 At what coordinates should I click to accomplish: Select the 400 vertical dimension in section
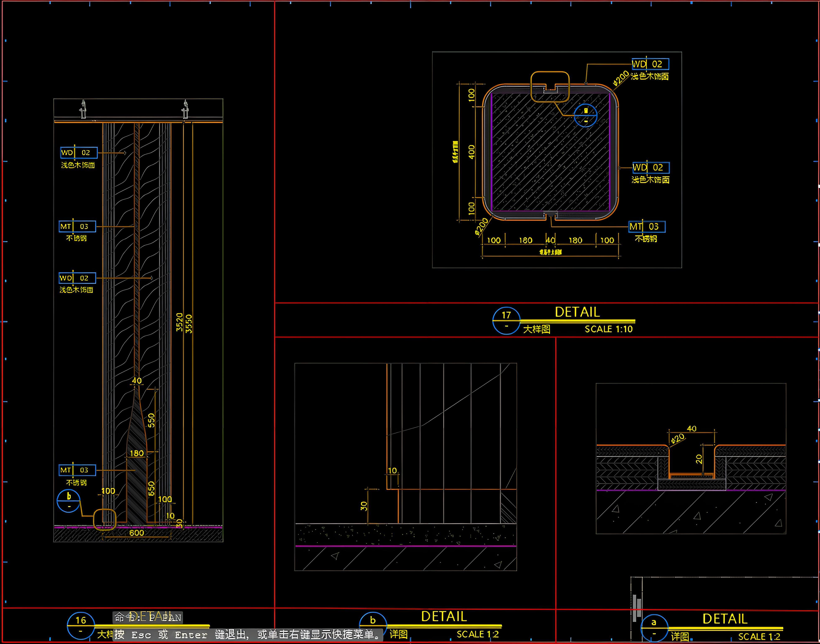pos(471,152)
